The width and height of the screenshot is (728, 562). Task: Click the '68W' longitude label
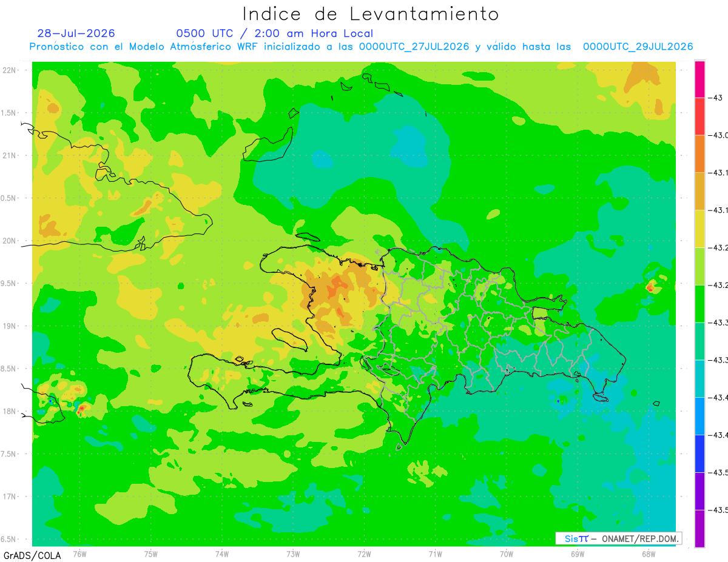pos(649,554)
